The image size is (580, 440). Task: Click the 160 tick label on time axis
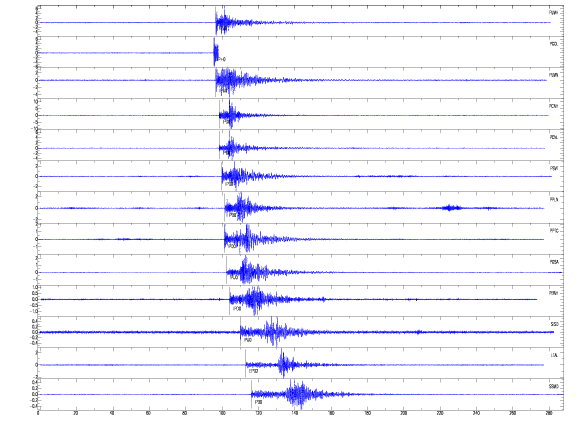(x=331, y=413)
